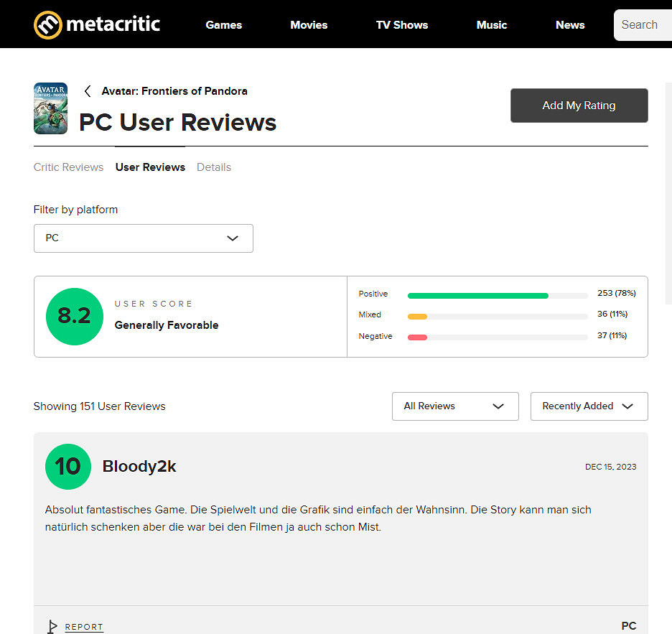Click the Search input field

click(x=643, y=25)
